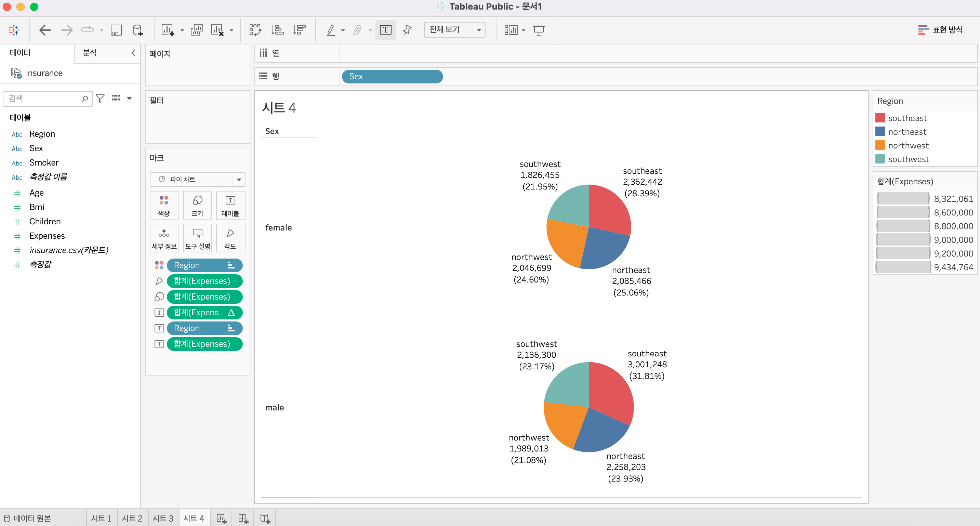Viewport: 980px width, 526px height.
Task: Click the save workbook icon
Action: click(116, 30)
